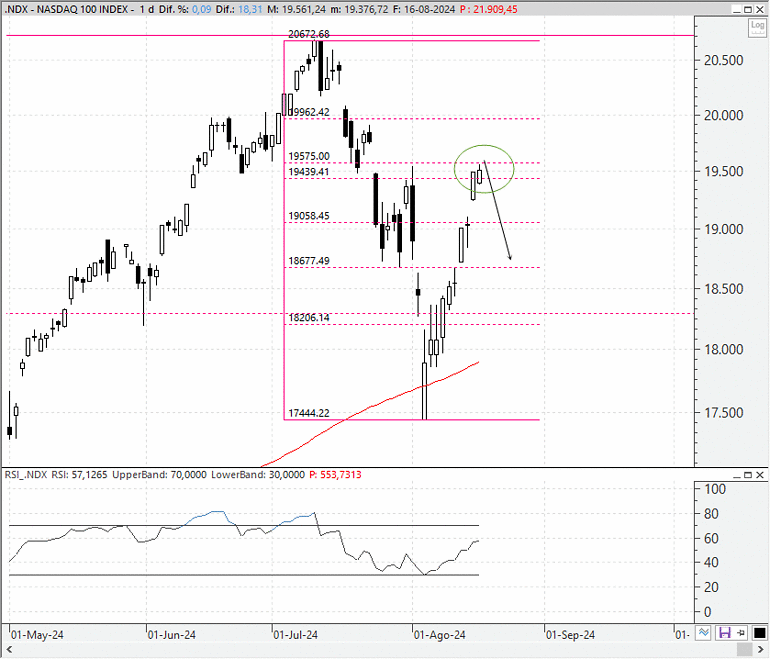Click the 01-Ago-24 date label

[440, 635]
